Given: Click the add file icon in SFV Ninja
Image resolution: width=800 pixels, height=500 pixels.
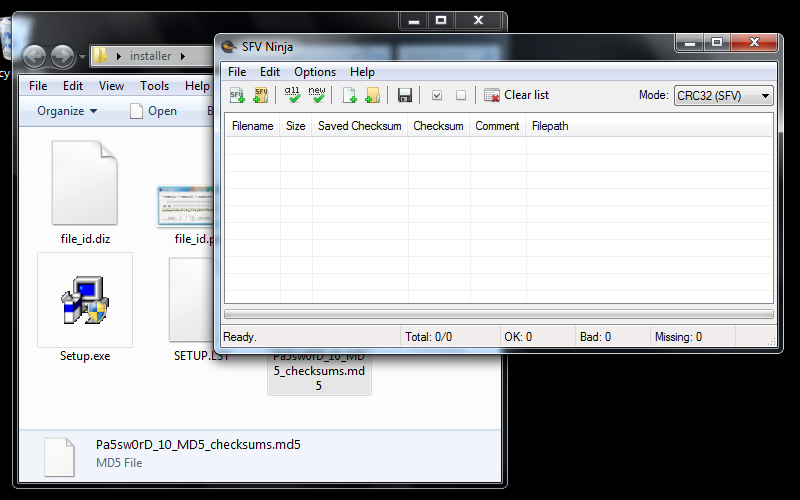Looking at the screenshot, I should pos(349,95).
